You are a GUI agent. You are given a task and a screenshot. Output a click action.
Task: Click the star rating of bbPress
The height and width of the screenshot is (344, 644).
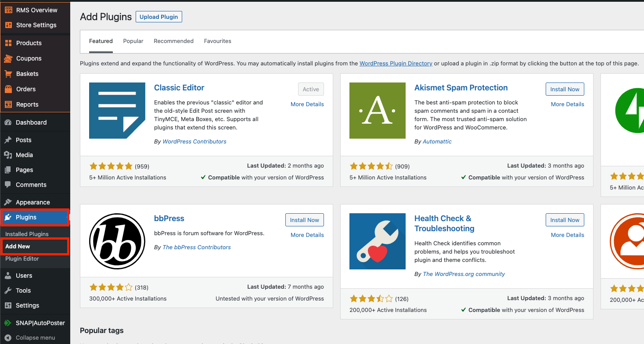click(111, 287)
